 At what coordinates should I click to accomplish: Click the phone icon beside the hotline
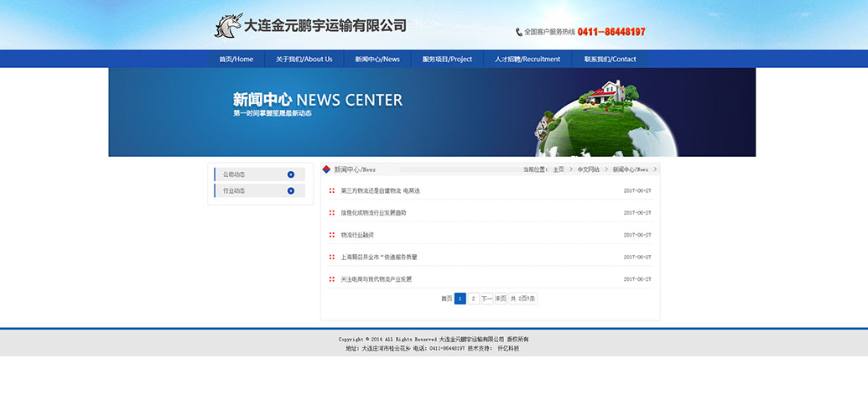[x=519, y=32]
